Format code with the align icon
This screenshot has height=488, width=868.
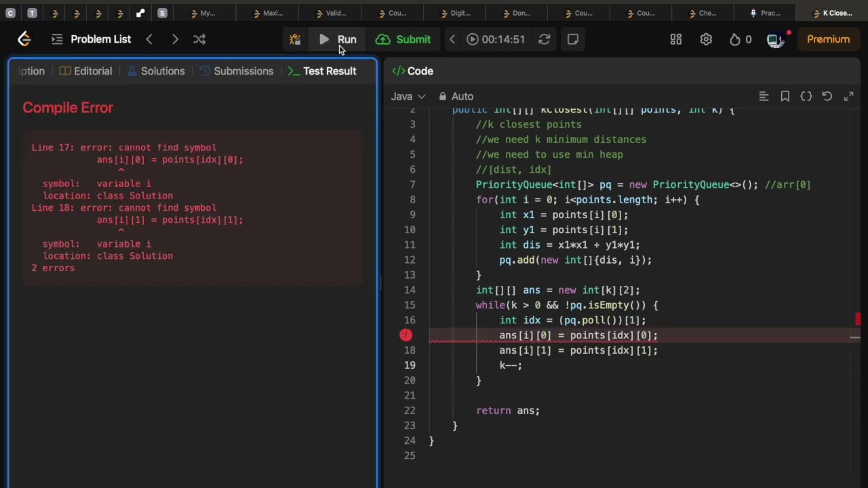(x=764, y=96)
